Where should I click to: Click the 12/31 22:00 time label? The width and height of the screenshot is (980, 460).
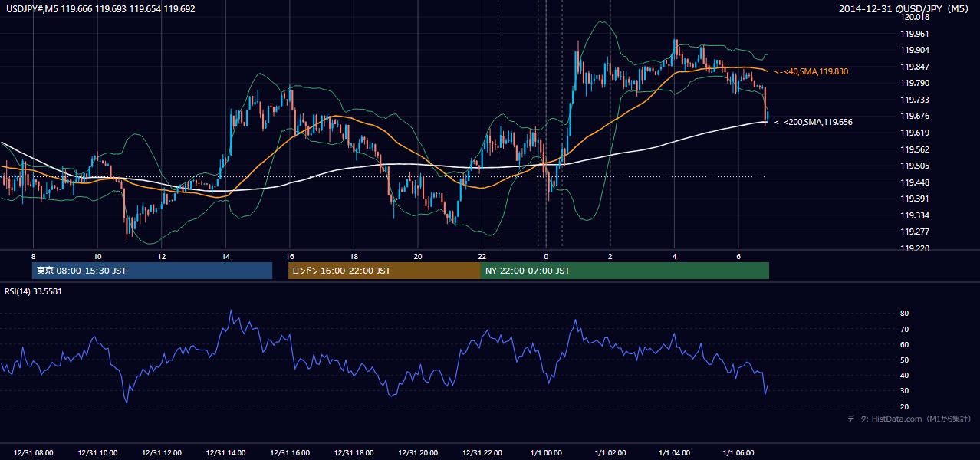pos(482,453)
